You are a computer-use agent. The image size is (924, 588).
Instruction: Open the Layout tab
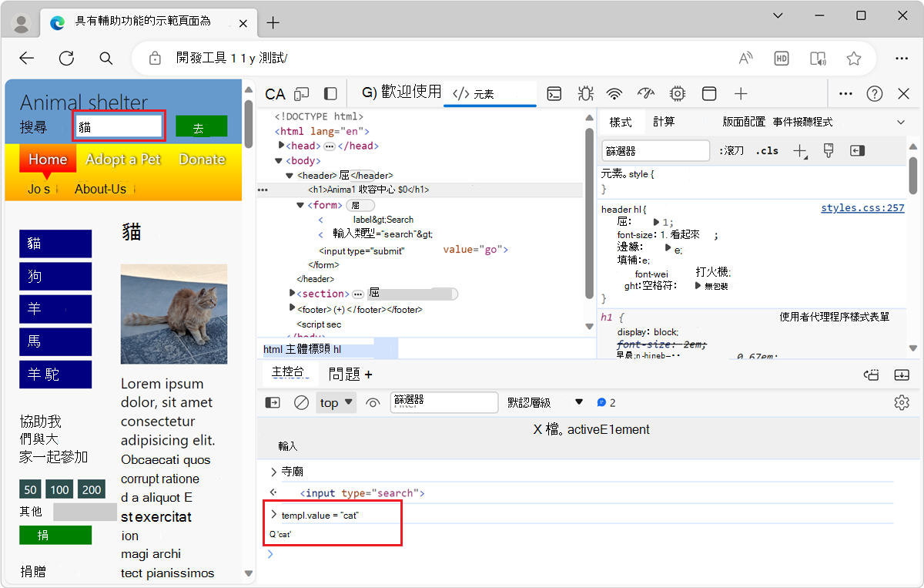coord(744,122)
